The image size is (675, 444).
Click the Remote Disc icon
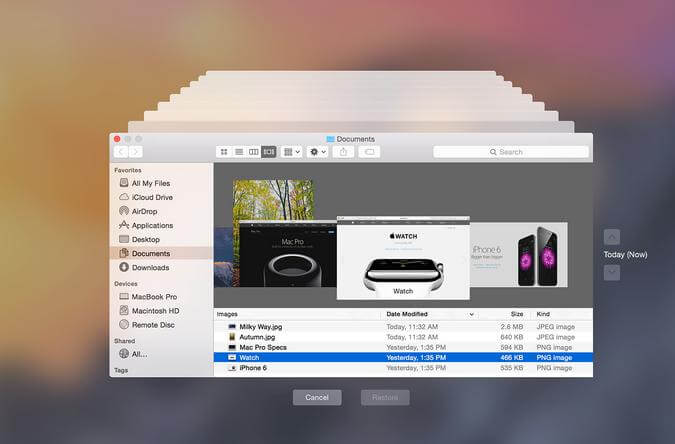tap(124, 324)
